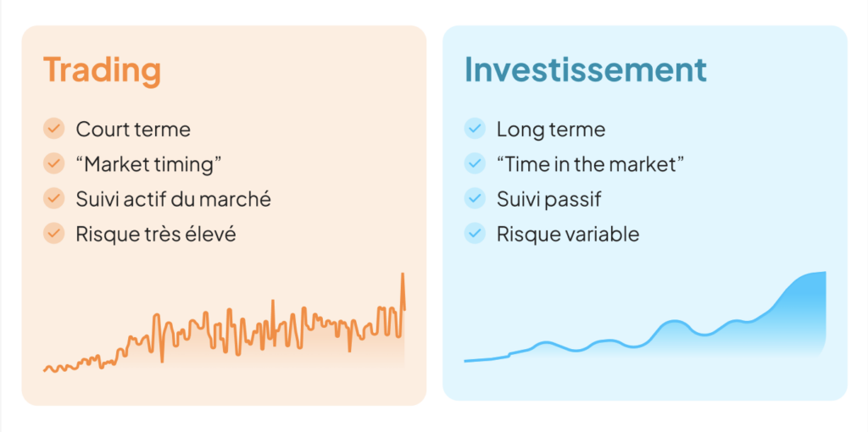Click the checkmark beside Risque très élevé

(53, 234)
